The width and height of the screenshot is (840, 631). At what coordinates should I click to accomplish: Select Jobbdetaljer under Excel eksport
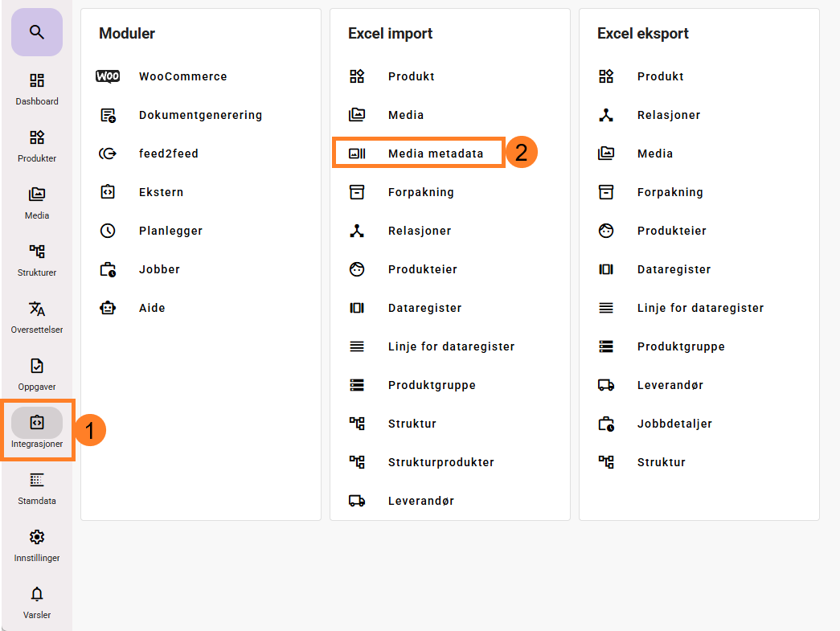pos(674,424)
